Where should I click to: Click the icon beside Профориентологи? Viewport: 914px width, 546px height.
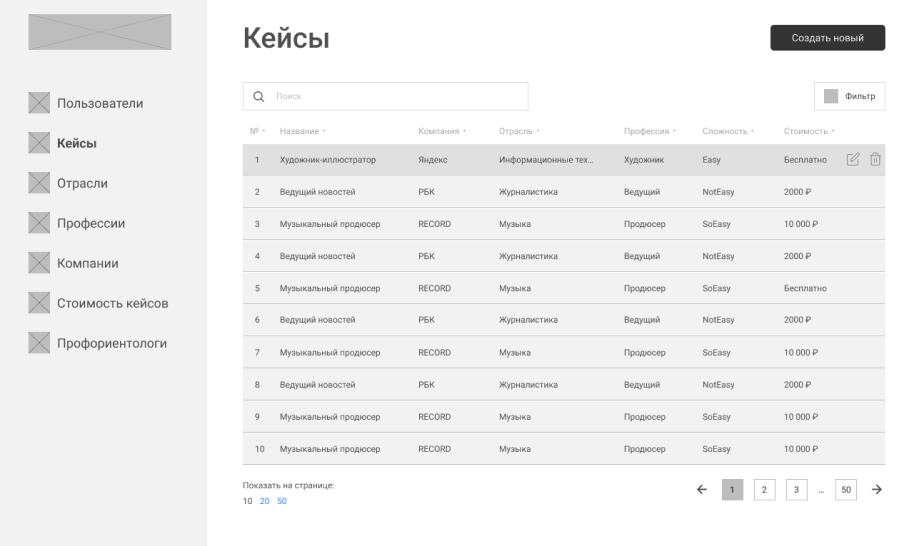(39, 343)
